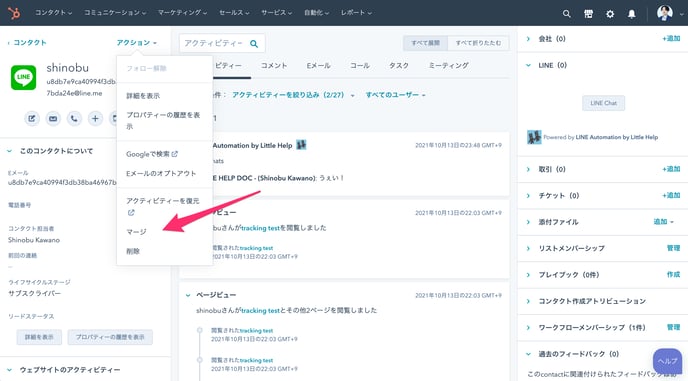Select プロパティーの履歴を表示 menu item
The image size is (688, 381).
pyautogui.click(x=163, y=120)
